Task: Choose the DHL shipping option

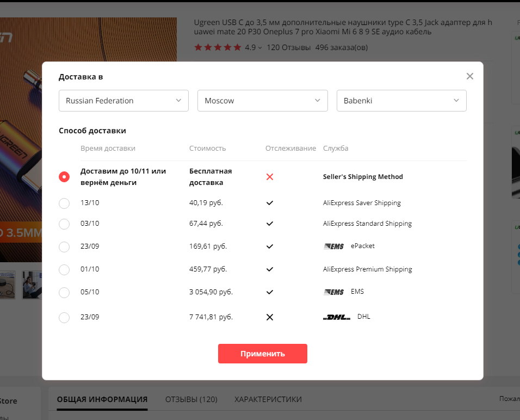Action: pos(64,317)
